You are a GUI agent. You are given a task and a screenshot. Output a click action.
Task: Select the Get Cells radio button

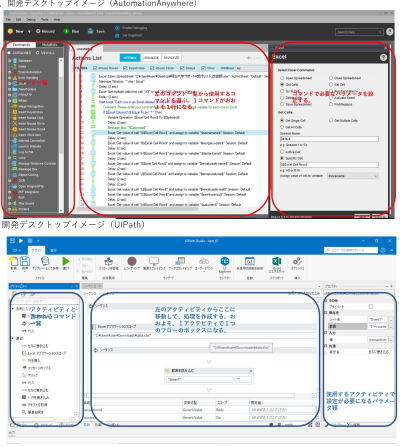coord(282,85)
